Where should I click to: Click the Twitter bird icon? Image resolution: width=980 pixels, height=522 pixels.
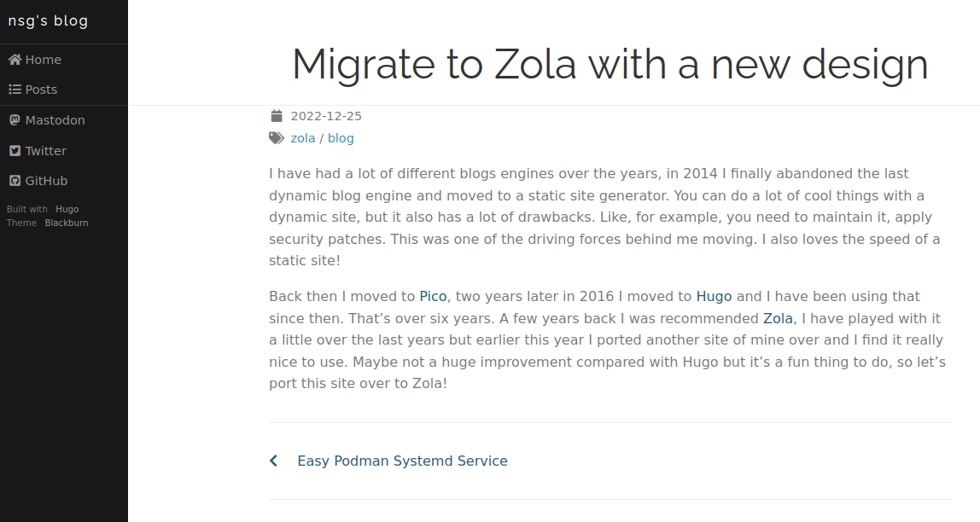tap(15, 150)
